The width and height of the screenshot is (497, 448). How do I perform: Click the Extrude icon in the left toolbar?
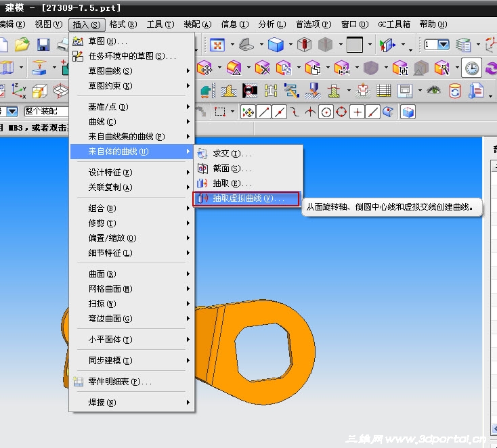click(39, 68)
